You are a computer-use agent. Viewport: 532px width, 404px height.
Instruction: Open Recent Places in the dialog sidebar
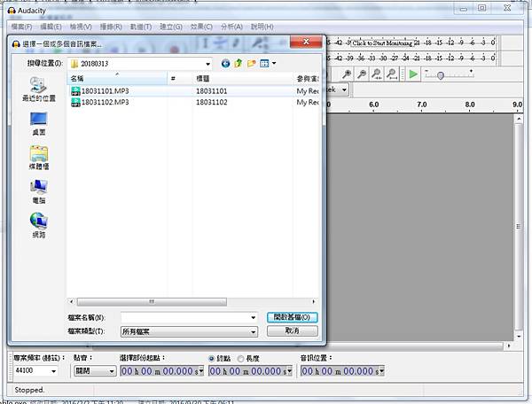(39, 89)
